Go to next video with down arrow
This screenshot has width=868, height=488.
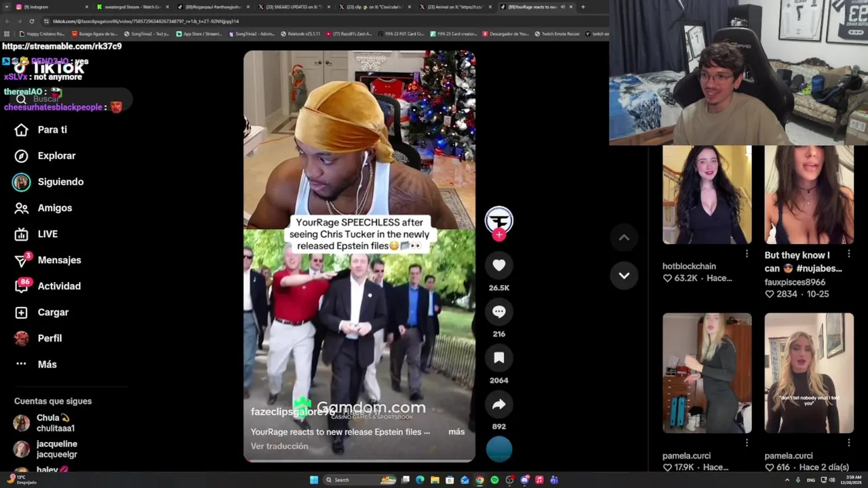pos(624,275)
